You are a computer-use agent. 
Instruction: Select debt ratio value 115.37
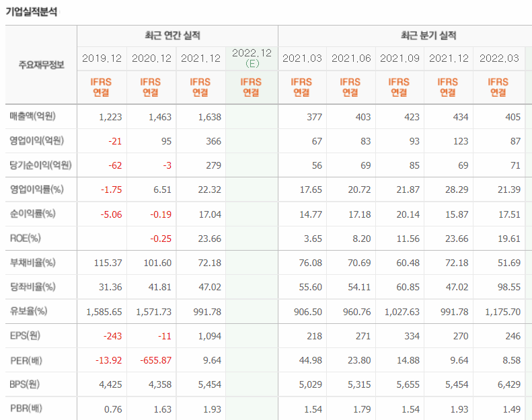pos(108,263)
